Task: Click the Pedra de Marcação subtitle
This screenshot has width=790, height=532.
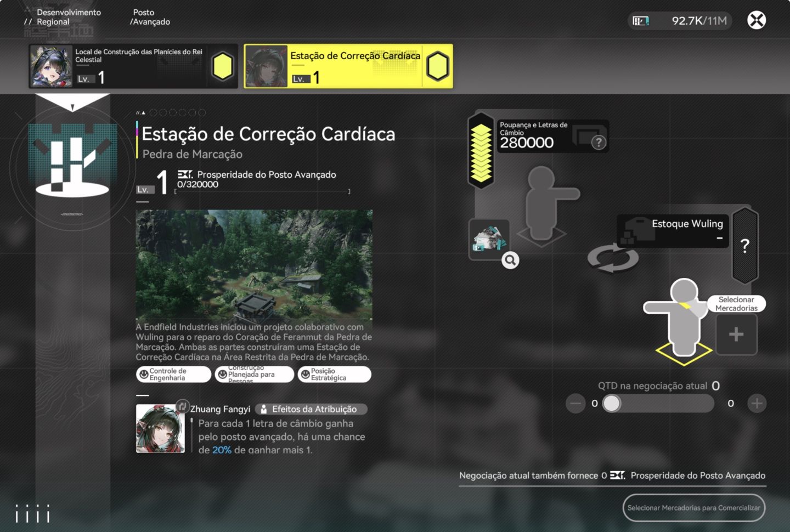Action: click(192, 154)
